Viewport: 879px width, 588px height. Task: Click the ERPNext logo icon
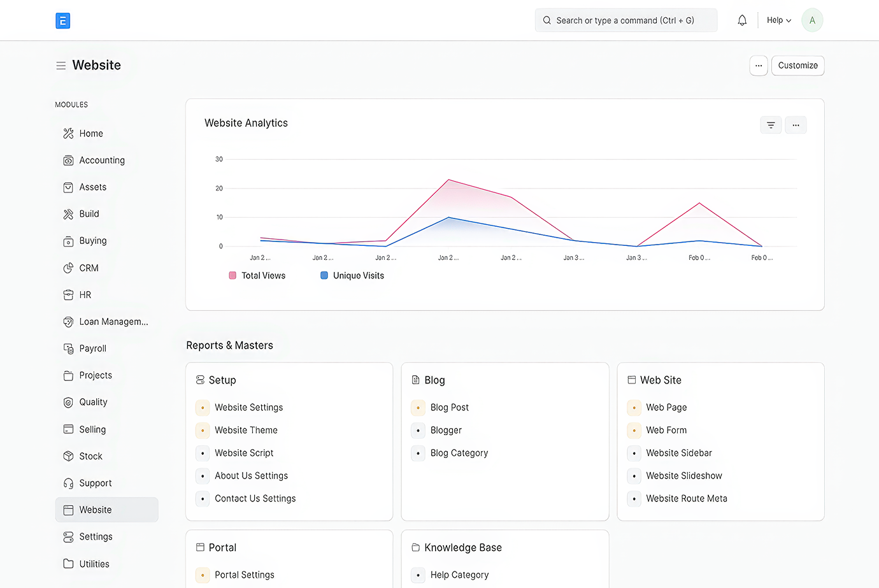point(62,21)
